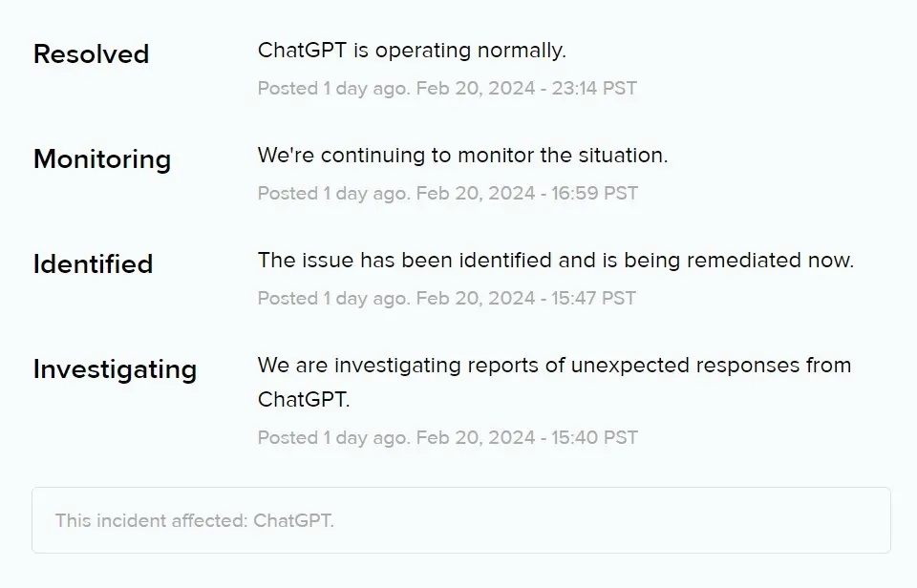Click "Posted 1 day ago" under Monitoring message

pyautogui.click(x=333, y=194)
